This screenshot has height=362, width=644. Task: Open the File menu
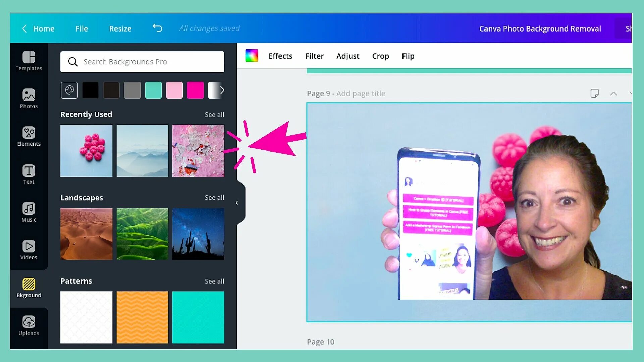click(x=82, y=28)
